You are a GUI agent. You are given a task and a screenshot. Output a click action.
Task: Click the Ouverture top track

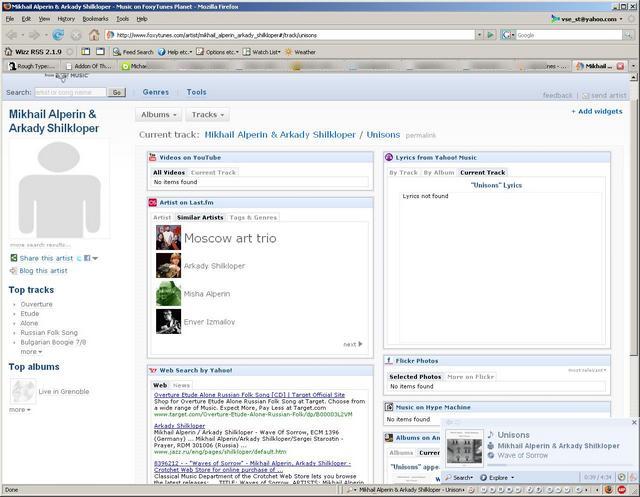click(36, 304)
